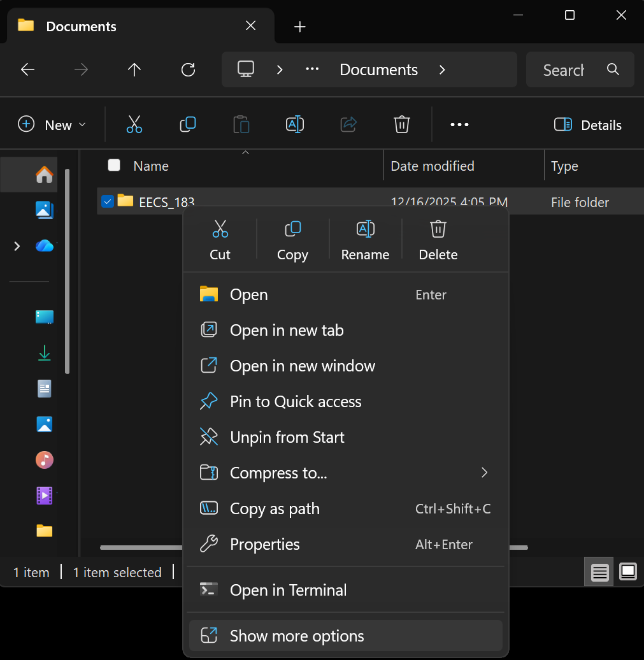The width and height of the screenshot is (644, 660).
Task: Click the toolbar Cut scissors icon
Action: [134, 125]
